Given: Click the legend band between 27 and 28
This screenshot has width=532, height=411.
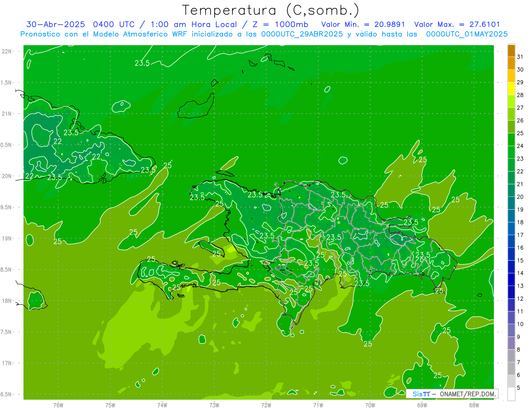Looking at the screenshot, I should (x=511, y=101).
